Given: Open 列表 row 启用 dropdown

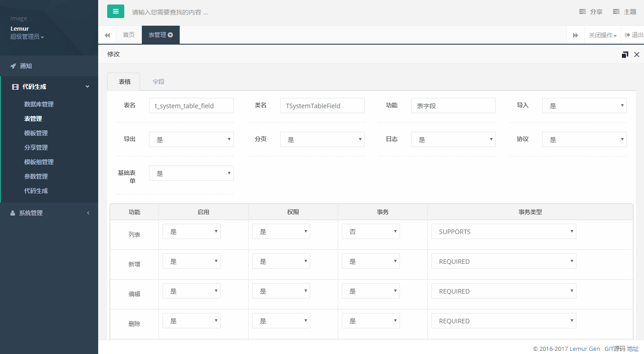Looking at the screenshot, I should 191,231.
